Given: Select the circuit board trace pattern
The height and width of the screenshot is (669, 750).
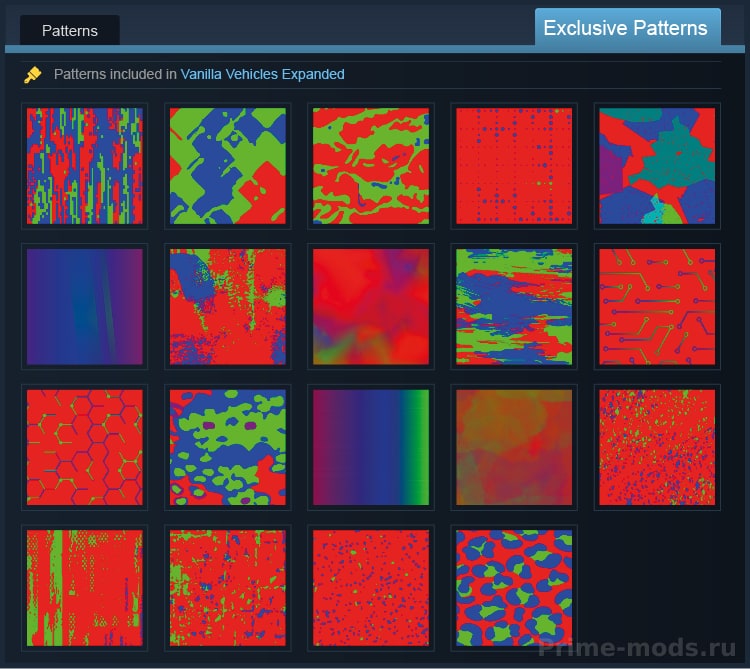Looking at the screenshot, I should click(657, 307).
